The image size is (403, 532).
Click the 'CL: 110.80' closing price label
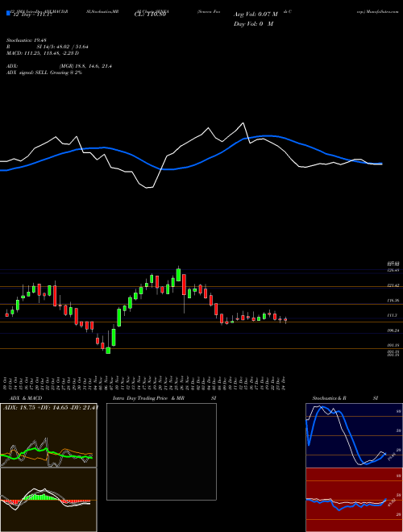point(150,15)
